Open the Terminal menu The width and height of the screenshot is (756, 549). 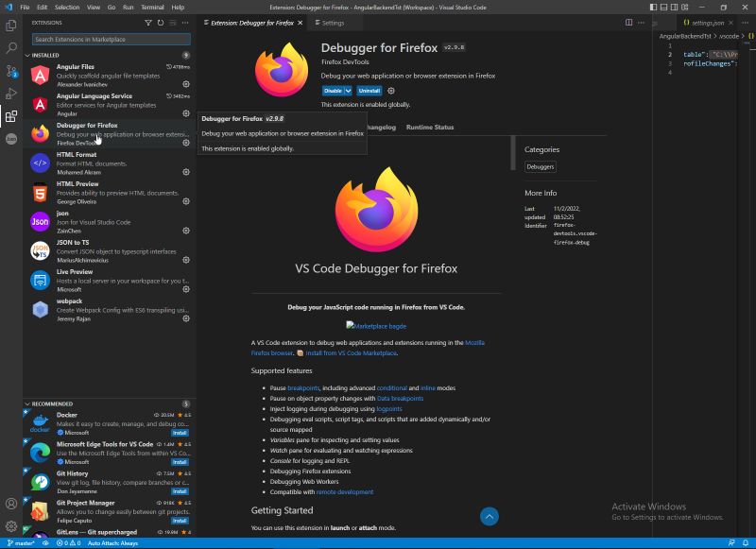pyautogui.click(x=152, y=6)
